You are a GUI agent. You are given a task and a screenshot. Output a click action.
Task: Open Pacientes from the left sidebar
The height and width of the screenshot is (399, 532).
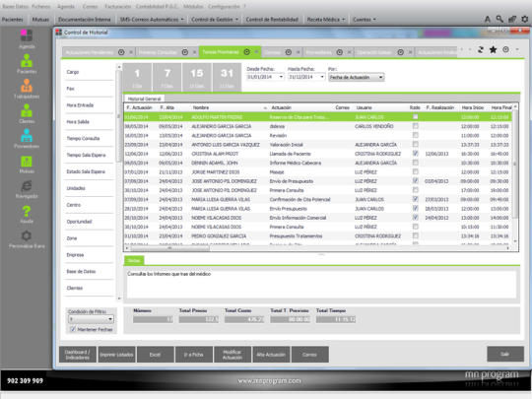tap(27, 61)
